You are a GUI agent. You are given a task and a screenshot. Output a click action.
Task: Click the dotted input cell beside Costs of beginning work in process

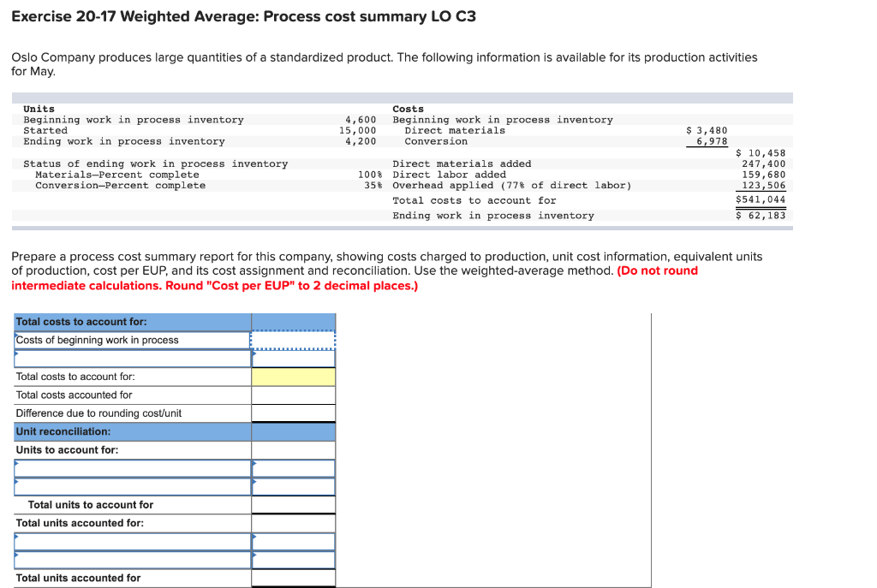[292, 339]
